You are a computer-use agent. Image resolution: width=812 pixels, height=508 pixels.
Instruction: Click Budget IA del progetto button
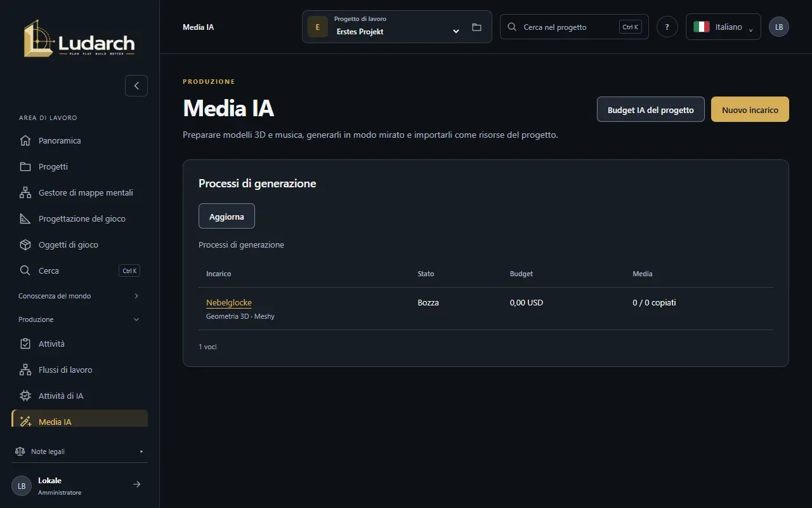tap(651, 109)
